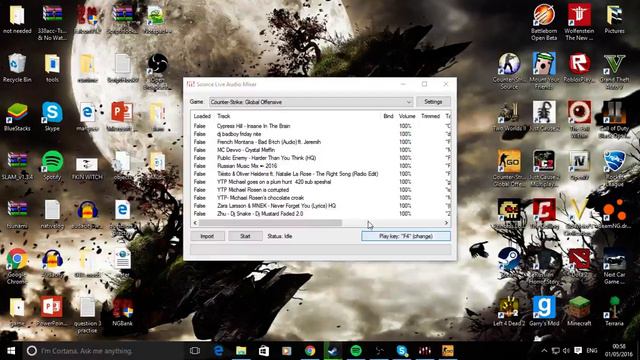640x360 pixels.
Task: Select the Wolfenstein The New Order icon
Action: click(x=579, y=22)
